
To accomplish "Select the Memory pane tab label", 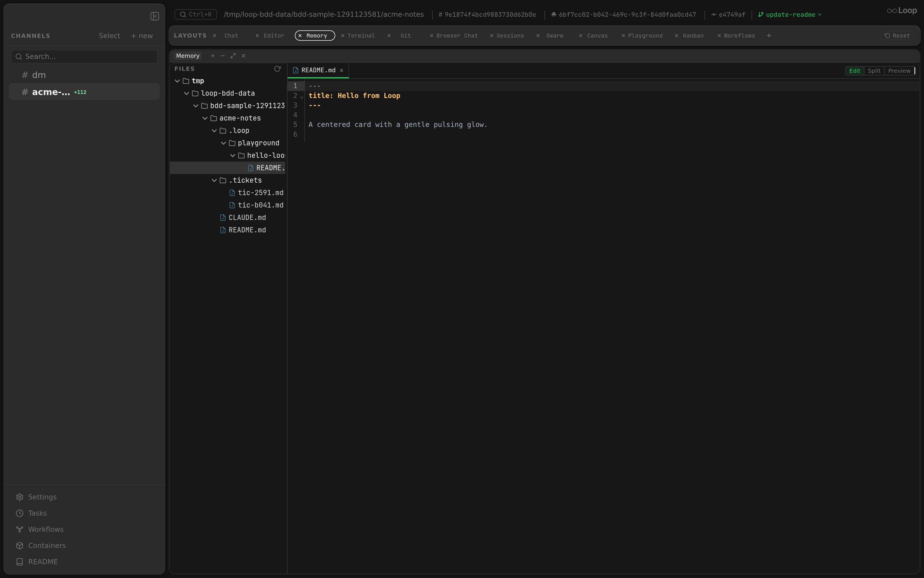I will (187, 56).
